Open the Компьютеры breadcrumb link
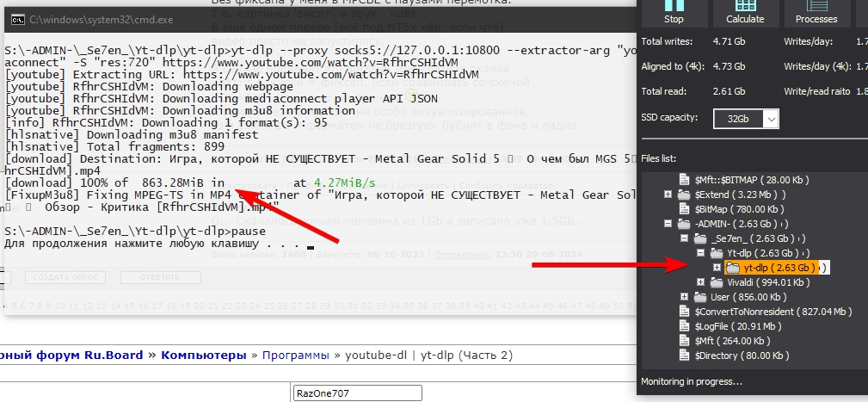The image size is (868, 402). click(x=204, y=356)
